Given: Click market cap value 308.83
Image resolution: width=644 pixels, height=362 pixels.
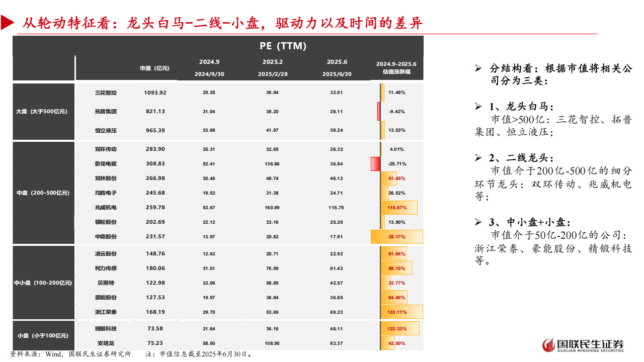Looking at the screenshot, I should [154, 164].
